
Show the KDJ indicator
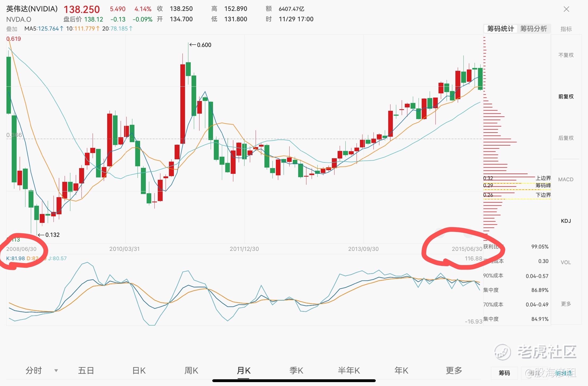click(566, 221)
